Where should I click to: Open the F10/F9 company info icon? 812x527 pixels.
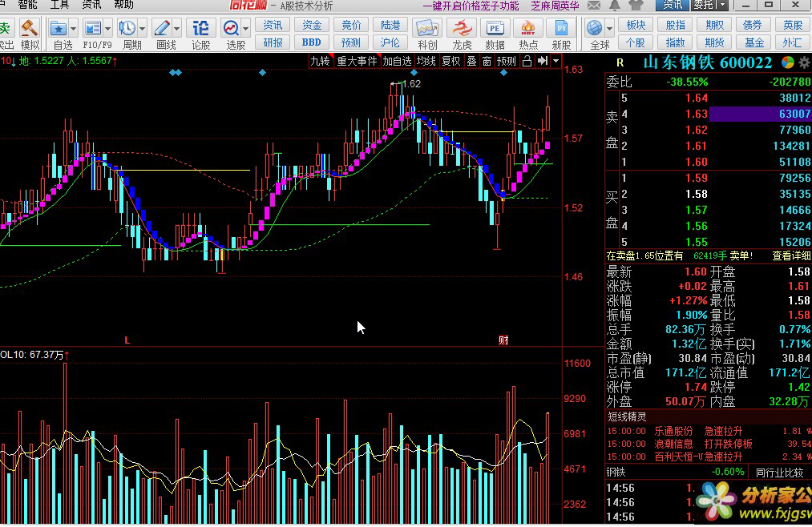(93, 28)
